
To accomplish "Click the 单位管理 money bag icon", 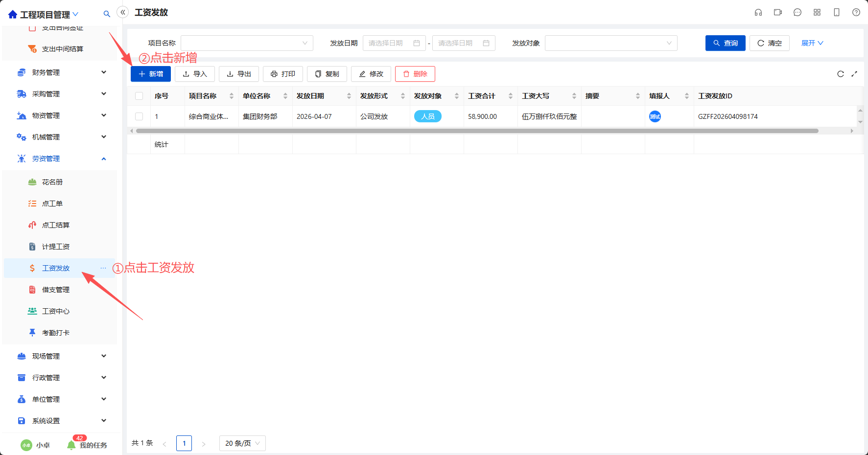I will click(x=22, y=399).
